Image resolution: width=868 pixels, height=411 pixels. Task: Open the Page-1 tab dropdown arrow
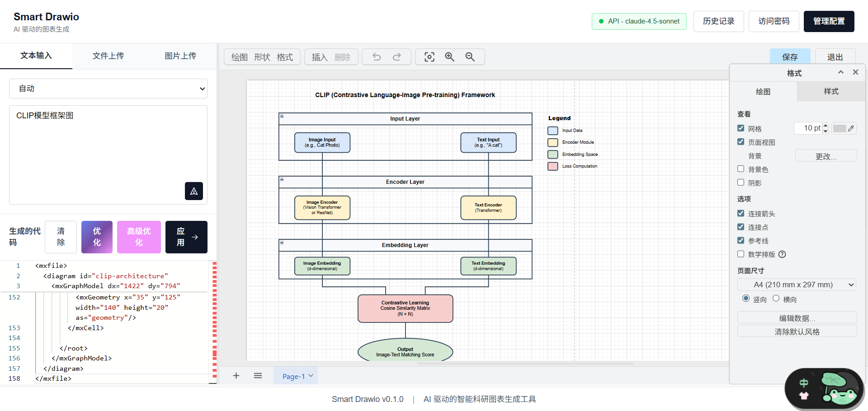point(311,376)
